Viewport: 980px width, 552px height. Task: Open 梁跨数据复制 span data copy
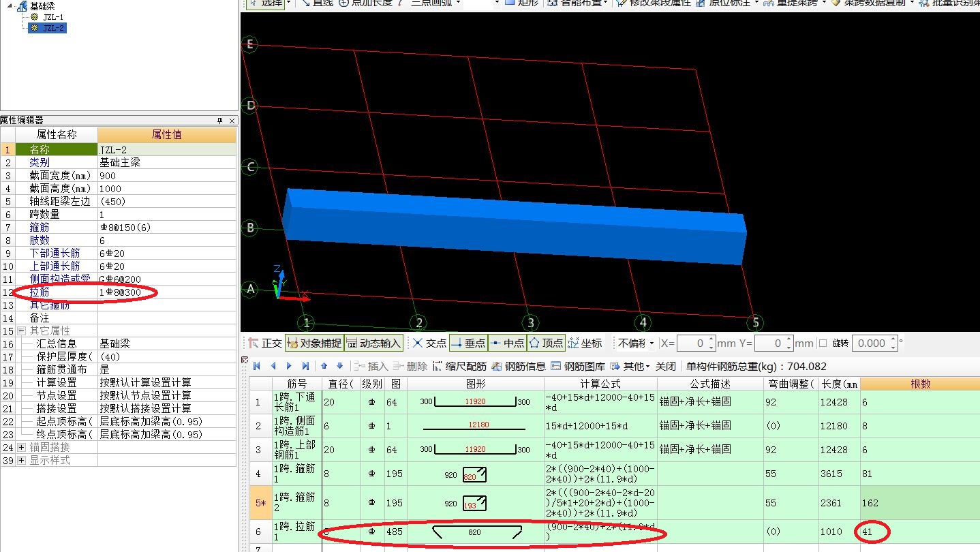871,3
